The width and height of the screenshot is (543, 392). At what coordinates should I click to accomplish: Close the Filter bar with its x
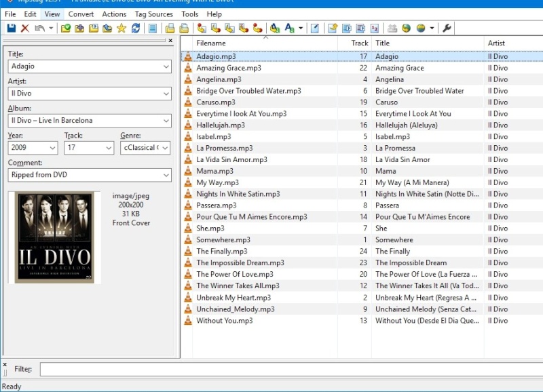(x=5, y=364)
